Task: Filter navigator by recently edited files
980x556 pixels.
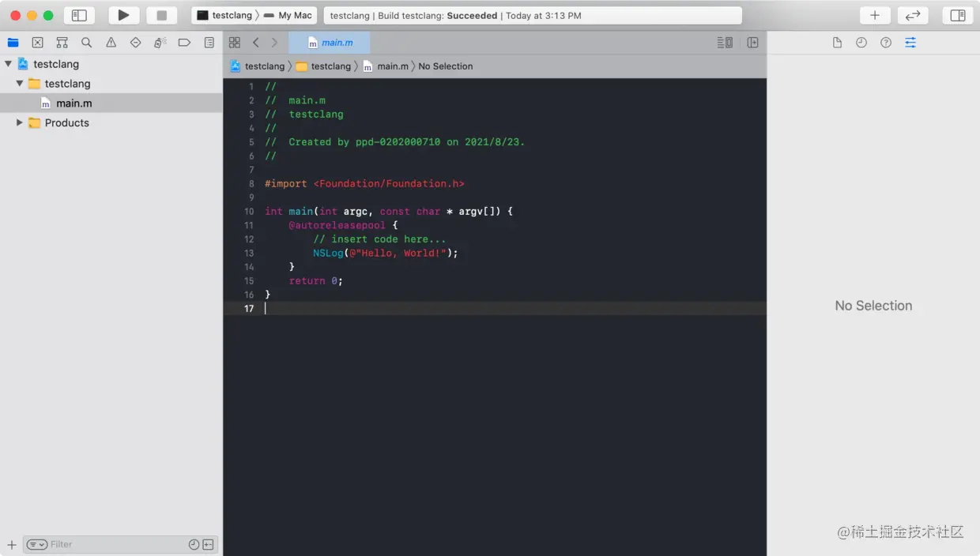Action: [x=194, y=545]
